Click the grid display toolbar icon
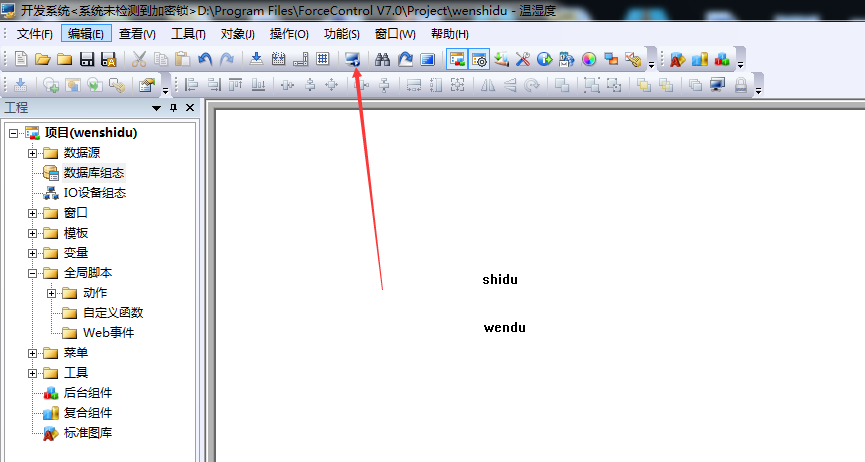865x462 pixels. [x=323, y=59]
